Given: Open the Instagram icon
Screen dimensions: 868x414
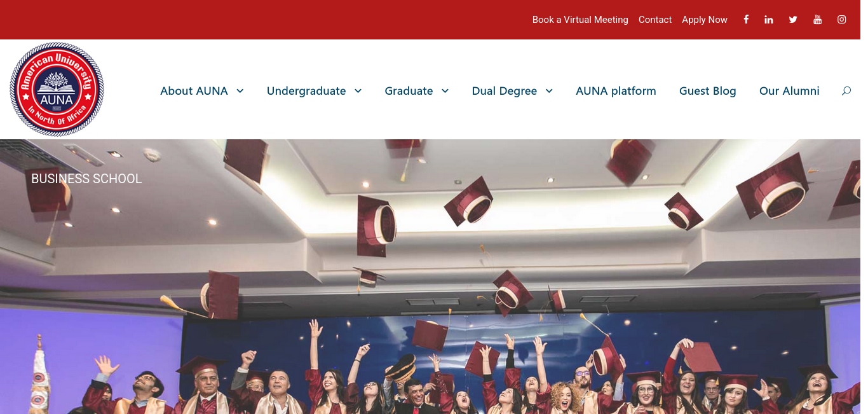Looking at the screenshot, I should tap(841, 20).
